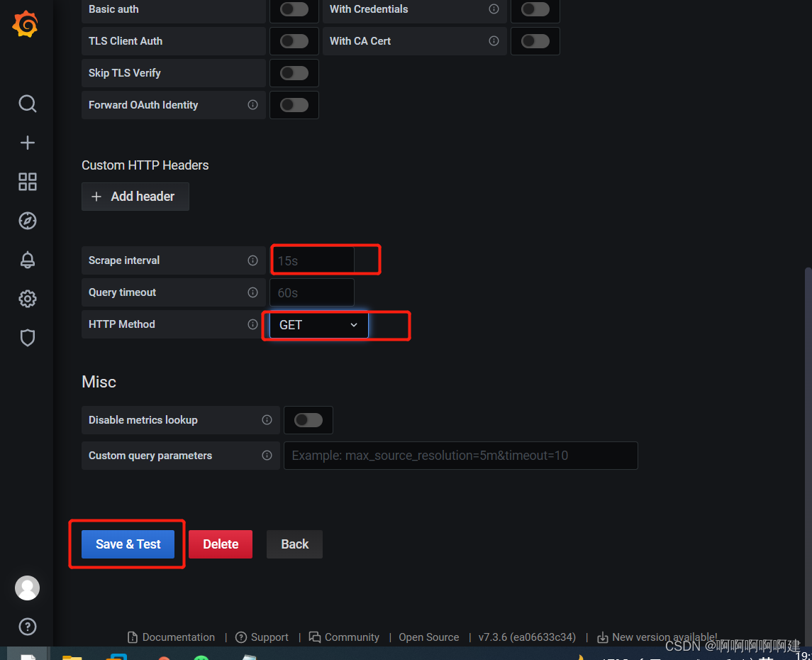
Task: Toggle the Basic auth switch
Action: point(294,9)
